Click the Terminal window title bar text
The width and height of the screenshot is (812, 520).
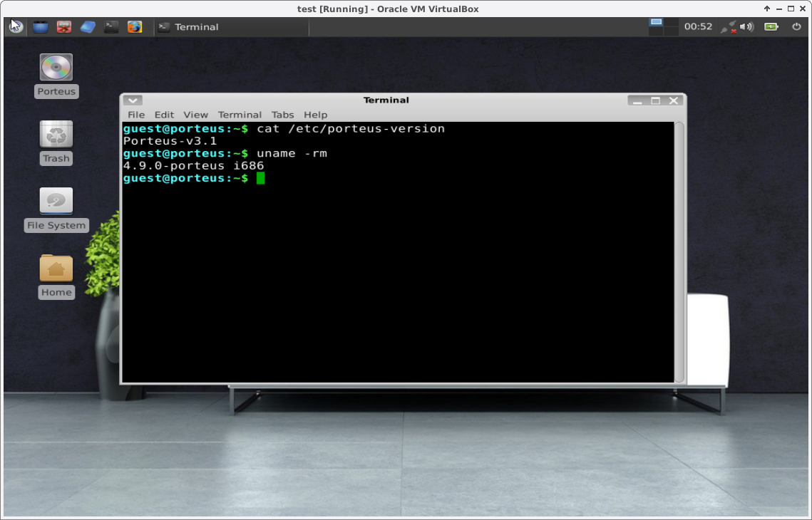coord(386,100)
